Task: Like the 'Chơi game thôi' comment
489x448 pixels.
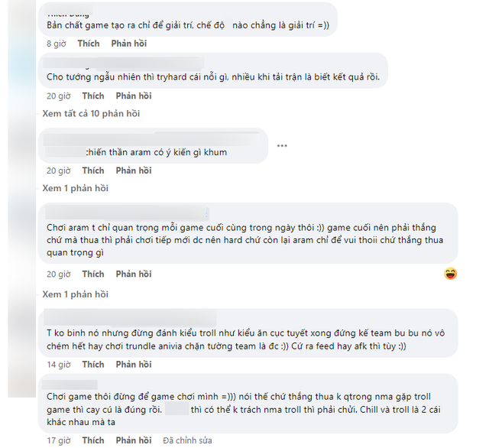Action: click(93, 440)
